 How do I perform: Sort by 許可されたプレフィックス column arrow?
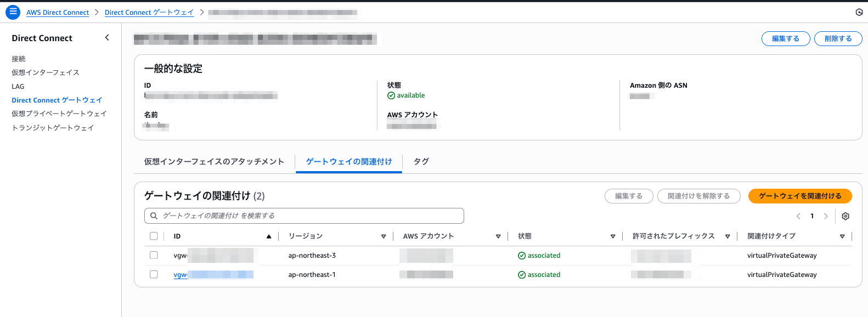[x=728, y=236]
